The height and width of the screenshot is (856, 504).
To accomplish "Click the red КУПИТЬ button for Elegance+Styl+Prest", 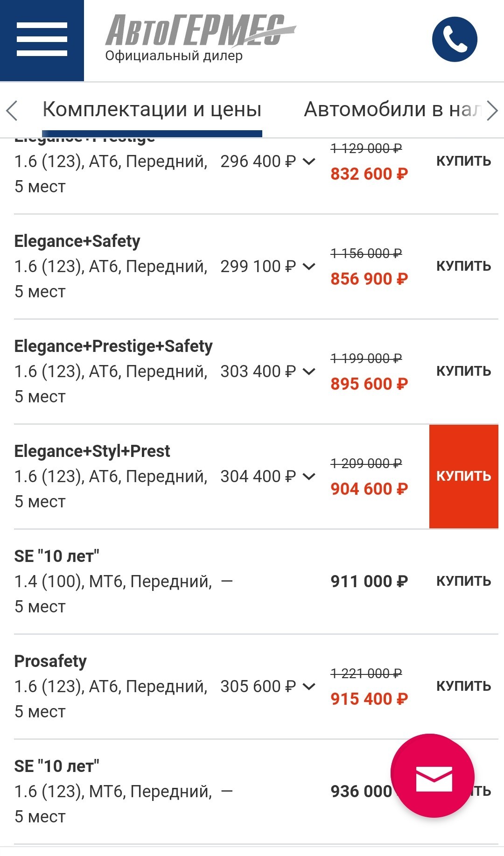I will pyautogui.click(x=464, y=477).
